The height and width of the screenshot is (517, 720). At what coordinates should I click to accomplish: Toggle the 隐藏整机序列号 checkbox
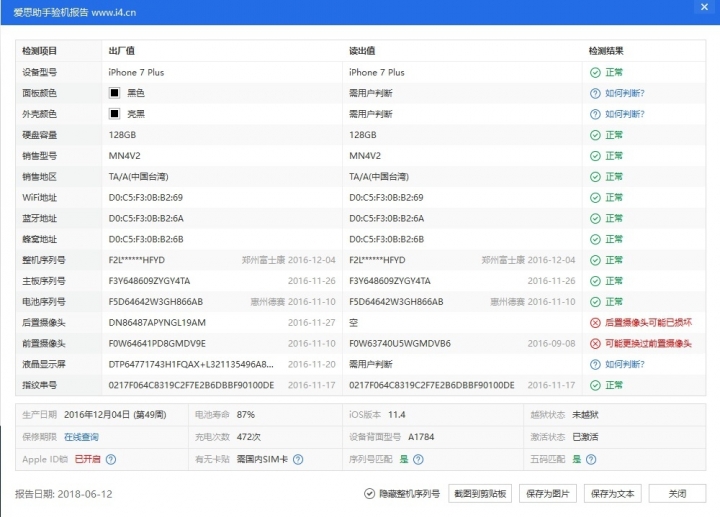369,494
